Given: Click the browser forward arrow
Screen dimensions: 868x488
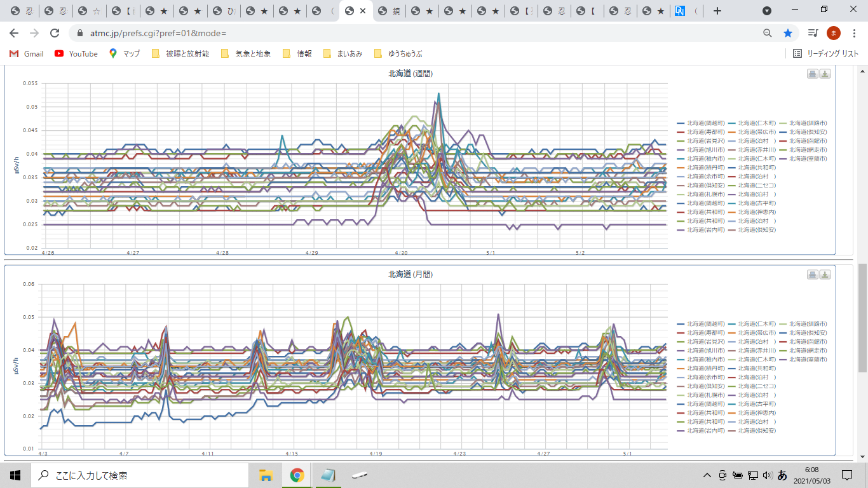Looking at the screenshot, I should click(34, 33).
